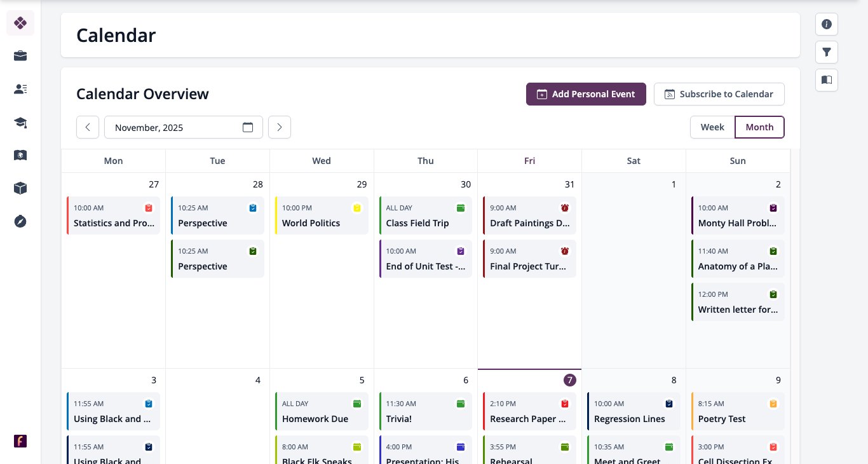This screenshot has width=868, height=464.
Task: Click the Sun column header
Action: pos(738,161)
